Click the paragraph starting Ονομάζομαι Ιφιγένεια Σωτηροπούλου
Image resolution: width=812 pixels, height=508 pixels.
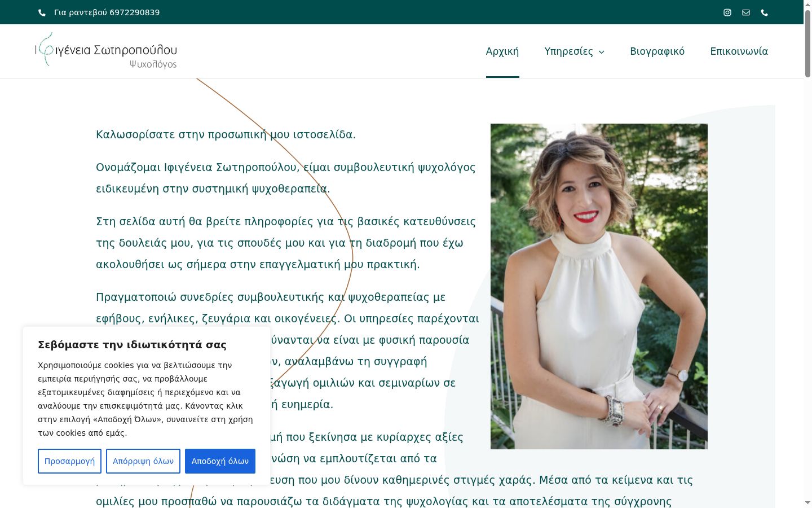pyautogui.click(x=286, y=178)
